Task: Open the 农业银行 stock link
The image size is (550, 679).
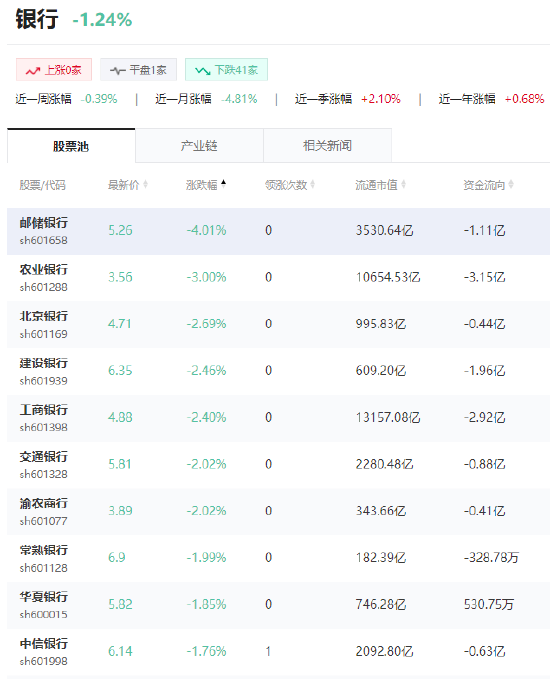Action: tap(44, 270)
